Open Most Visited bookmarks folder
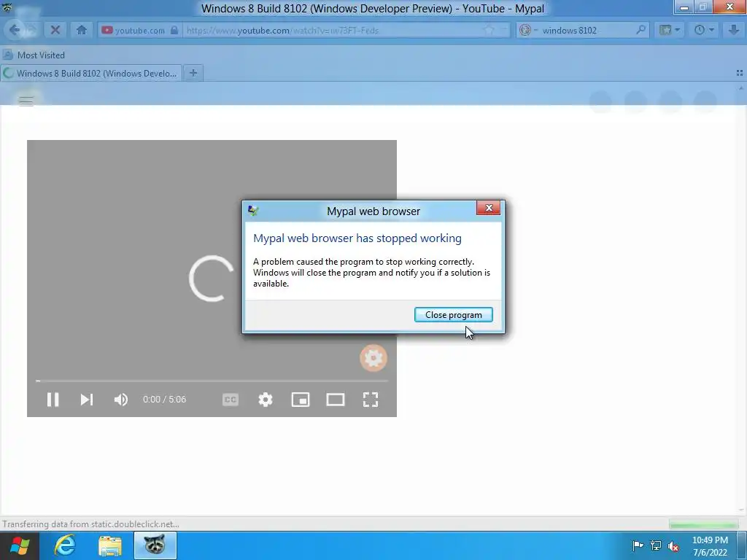This screenshot has height=560, width=747. click(x=34, y=55)
